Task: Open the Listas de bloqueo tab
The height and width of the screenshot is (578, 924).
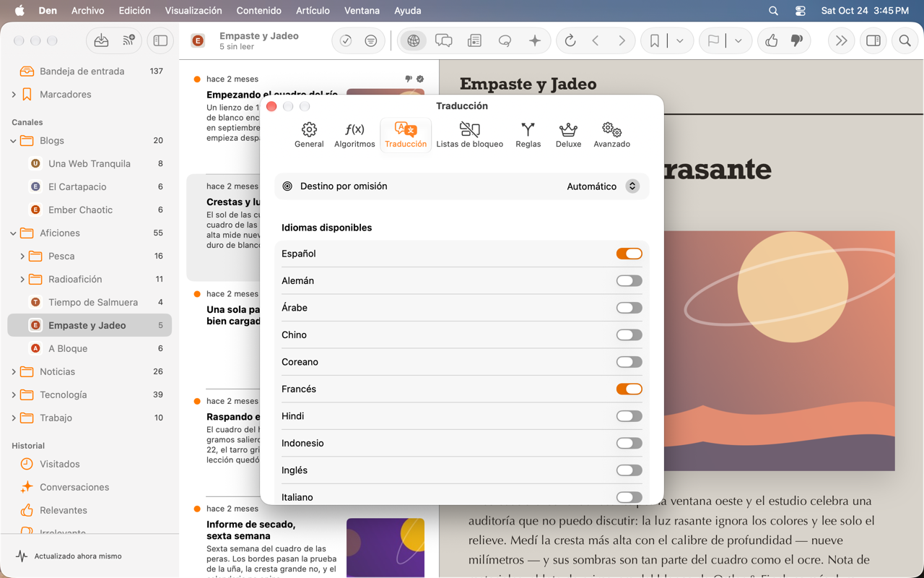Action: click(470, 135)
